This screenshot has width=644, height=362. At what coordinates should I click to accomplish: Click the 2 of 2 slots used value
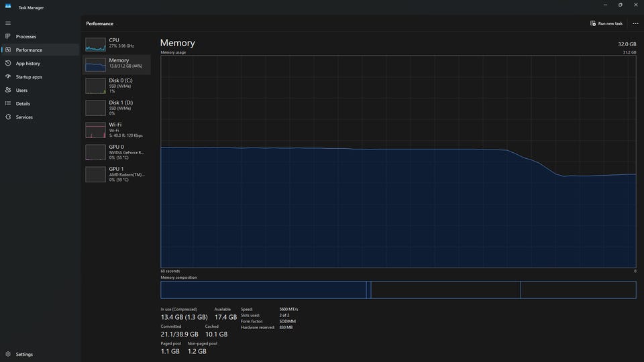click(284, 315)
